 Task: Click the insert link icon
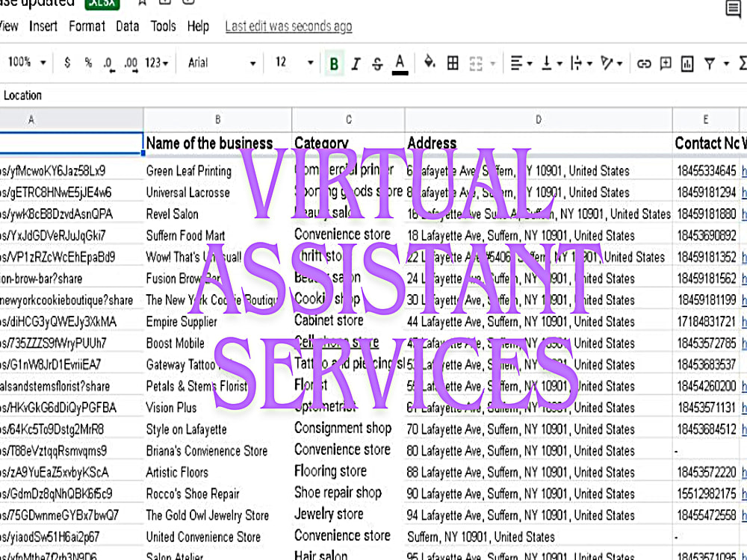[x=644, y=63]
